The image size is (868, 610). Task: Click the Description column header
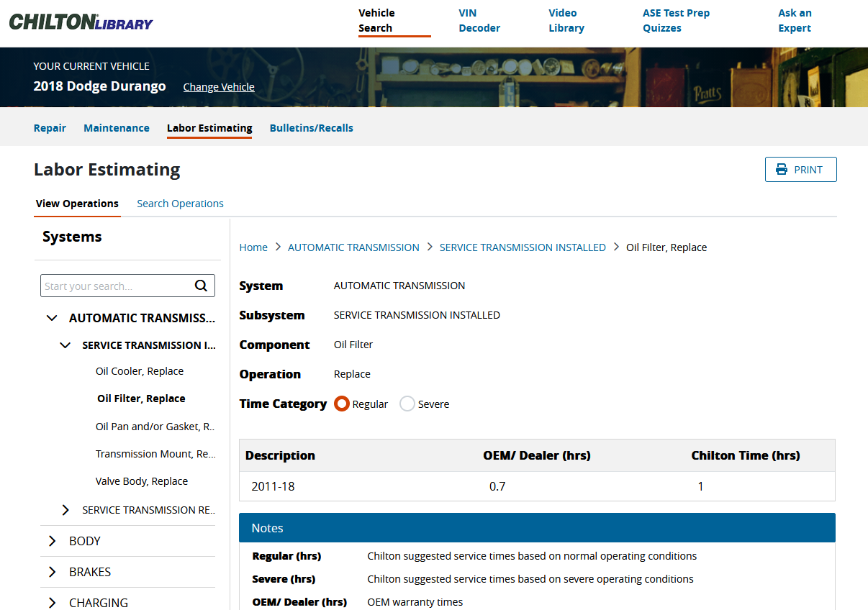pyautogui.click(x=280, y=455)
